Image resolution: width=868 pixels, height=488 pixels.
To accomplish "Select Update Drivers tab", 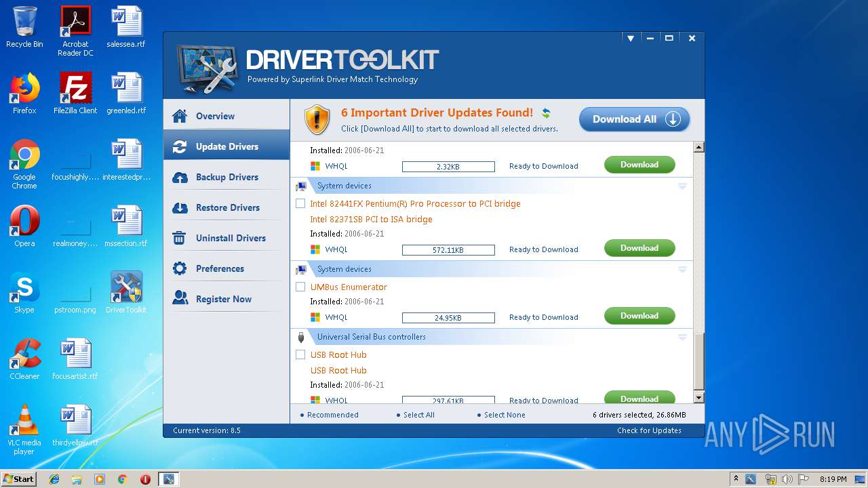I will pos(226,146).
